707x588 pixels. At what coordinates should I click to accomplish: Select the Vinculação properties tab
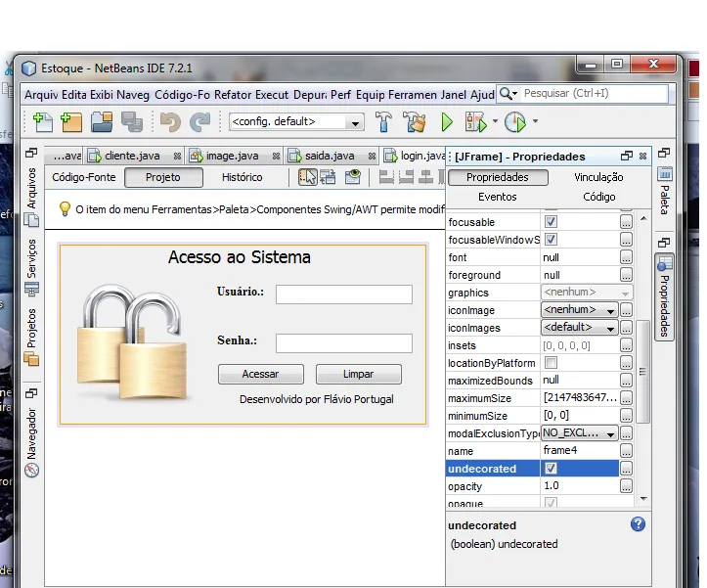click(598, 177)
